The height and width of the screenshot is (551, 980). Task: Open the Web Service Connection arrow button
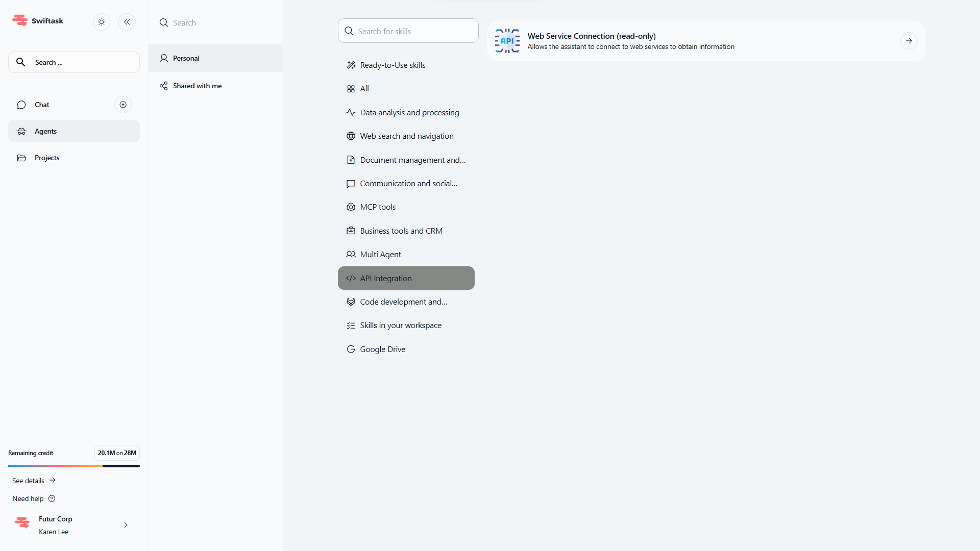coord(909,41)
